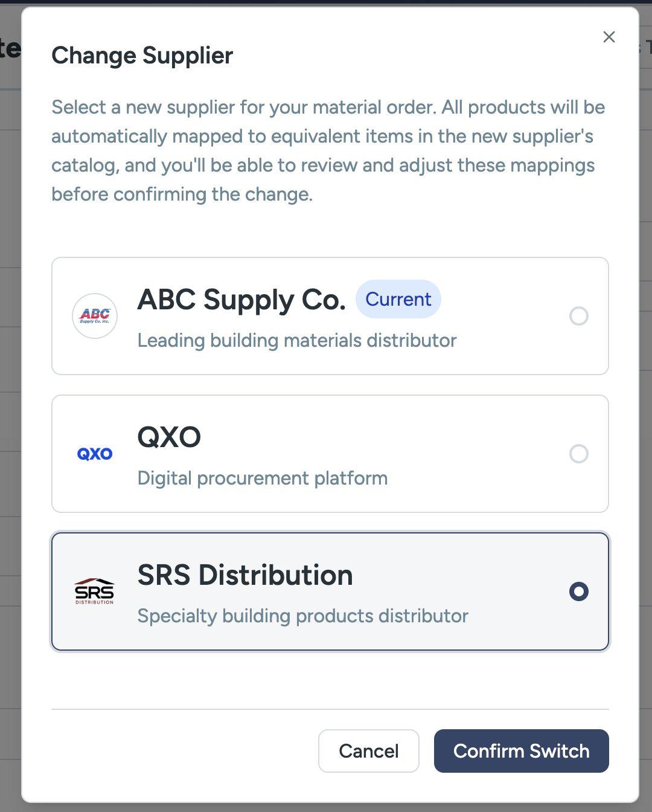Select the QXO supplier name text
Image resolution: width=652 pixels, height=812 pixels.
169,437
